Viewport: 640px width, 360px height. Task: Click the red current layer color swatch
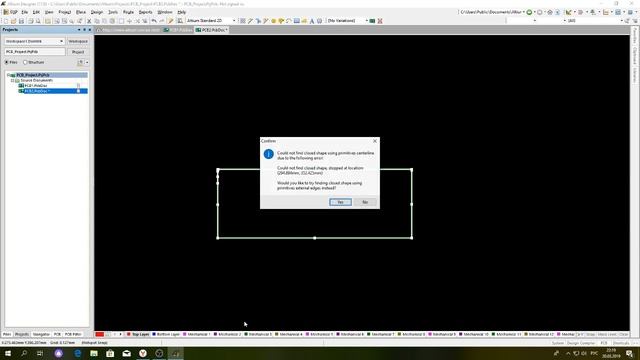[x=100, y=334]
